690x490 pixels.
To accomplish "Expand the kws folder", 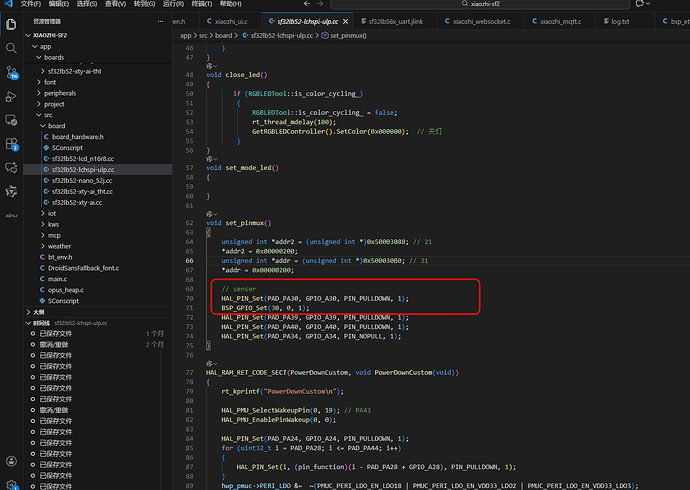I will (x=54, y=224).
